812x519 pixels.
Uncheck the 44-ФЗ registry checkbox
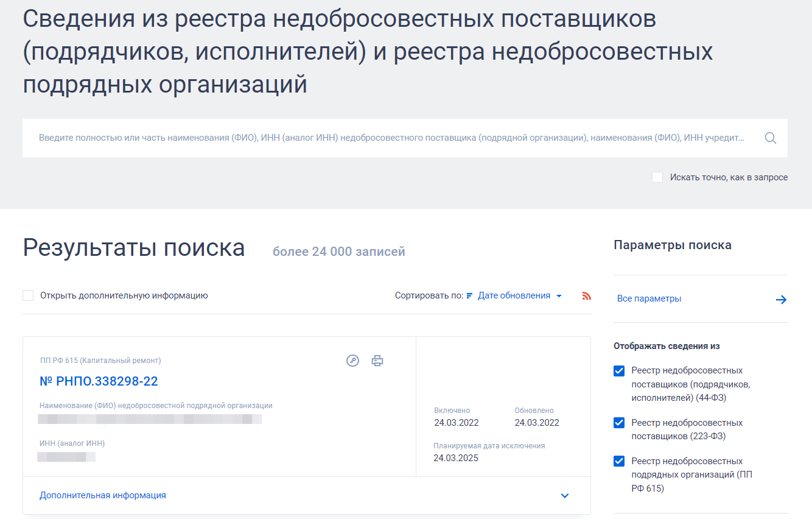pos(619,371)
